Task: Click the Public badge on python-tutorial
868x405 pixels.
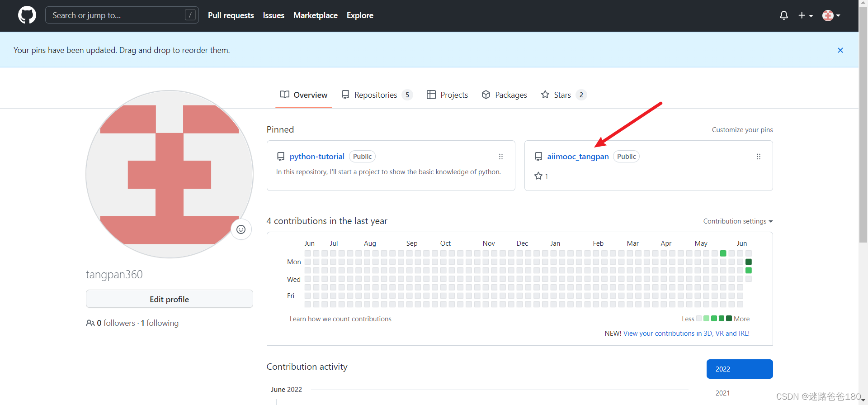Action: 362,157
